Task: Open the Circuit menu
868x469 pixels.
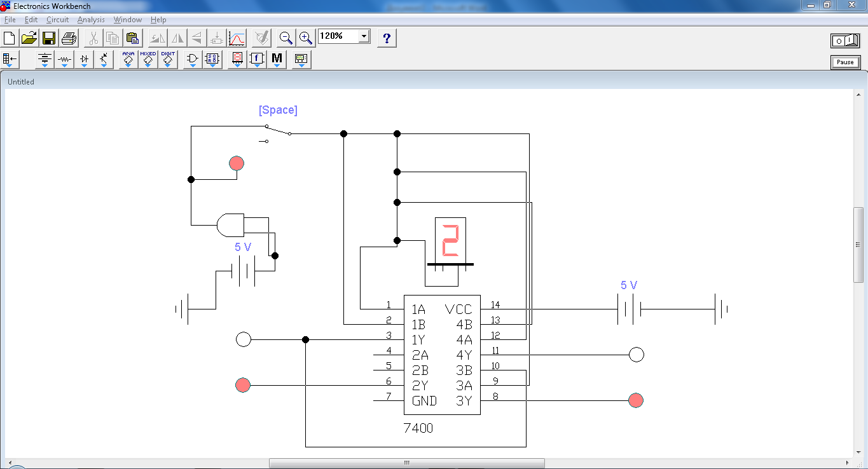Action: 57,20
